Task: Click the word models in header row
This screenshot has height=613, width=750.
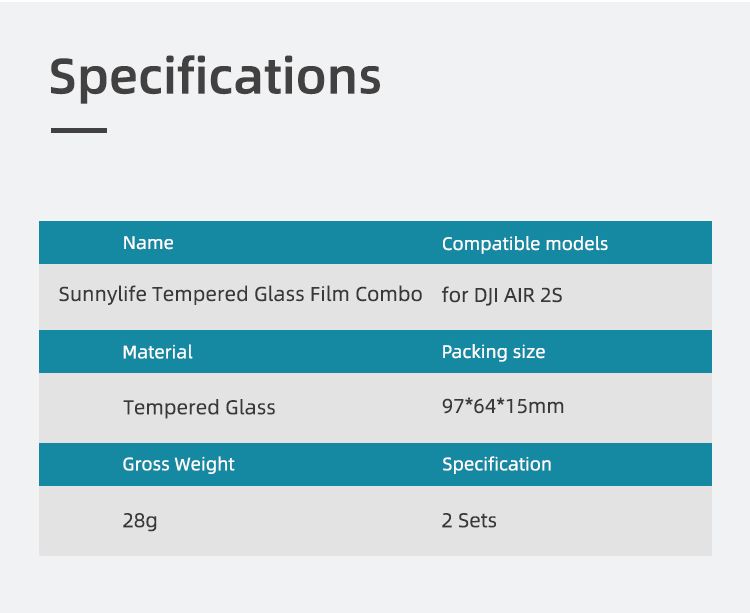Action: click(577, 244)
